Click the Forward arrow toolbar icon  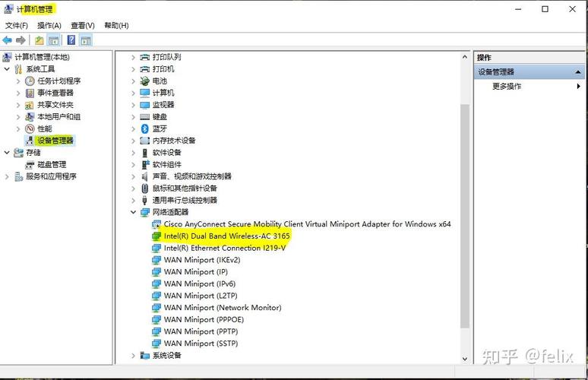(x=21, y=40)
